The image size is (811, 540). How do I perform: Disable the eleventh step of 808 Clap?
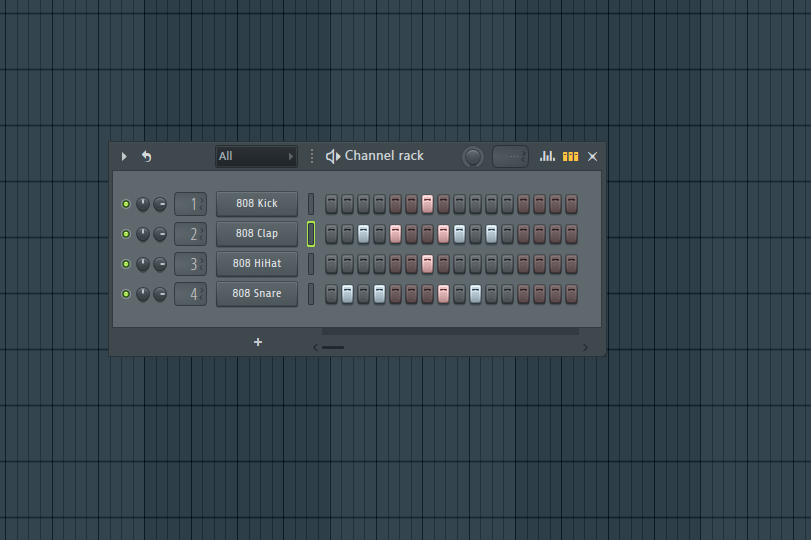[x=491, y=234]
